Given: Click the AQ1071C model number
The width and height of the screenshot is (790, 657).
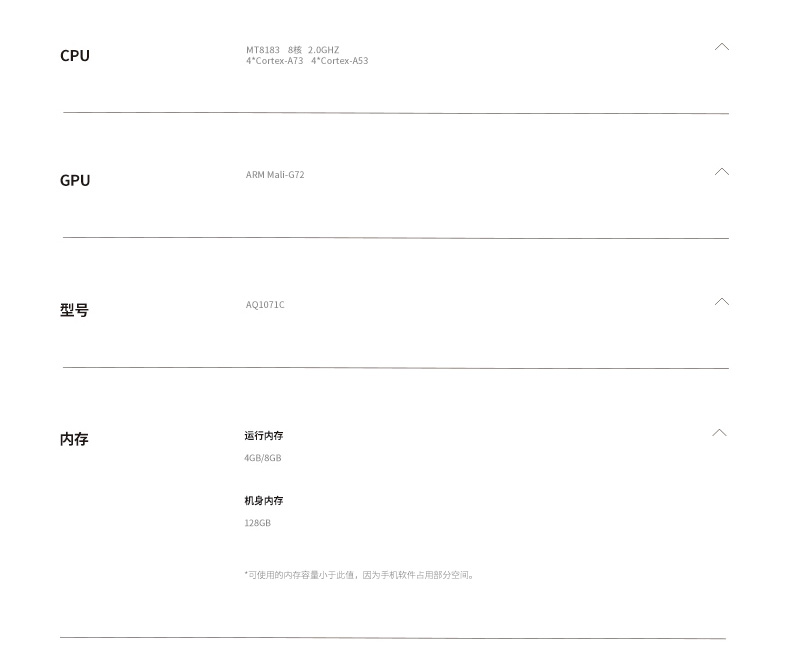Looking at the screenshot, I should pos(265,305).
